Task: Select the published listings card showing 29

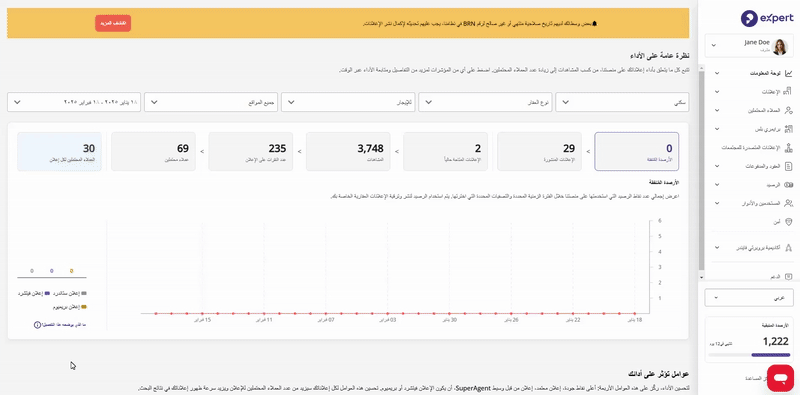Action: 539,152
